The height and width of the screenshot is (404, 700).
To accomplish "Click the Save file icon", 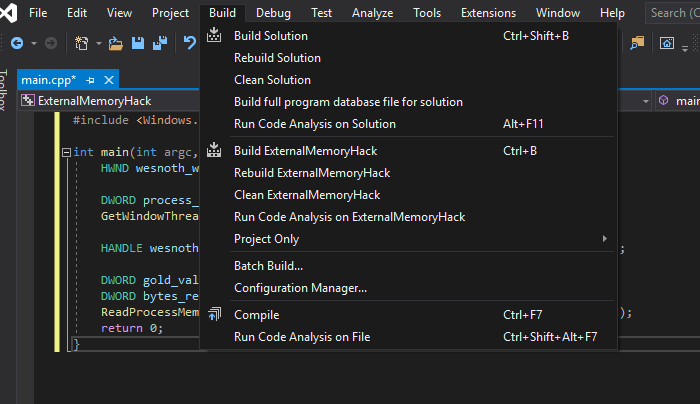I will 138,43.
